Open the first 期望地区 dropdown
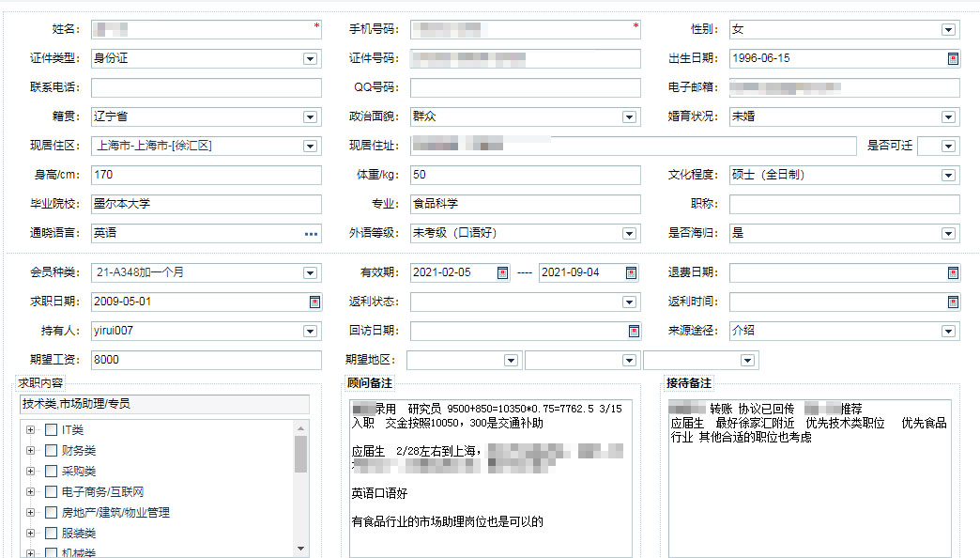 511,361
